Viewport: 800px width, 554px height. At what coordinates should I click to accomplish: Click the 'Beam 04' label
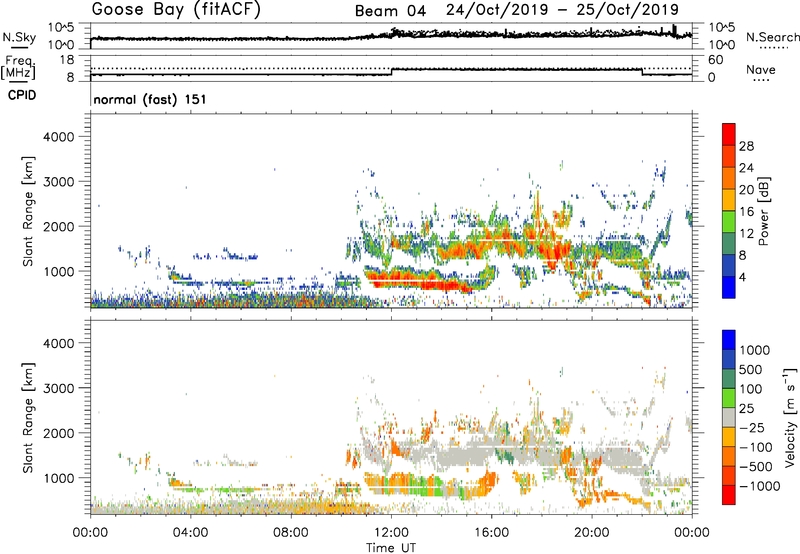pos(390,11)
